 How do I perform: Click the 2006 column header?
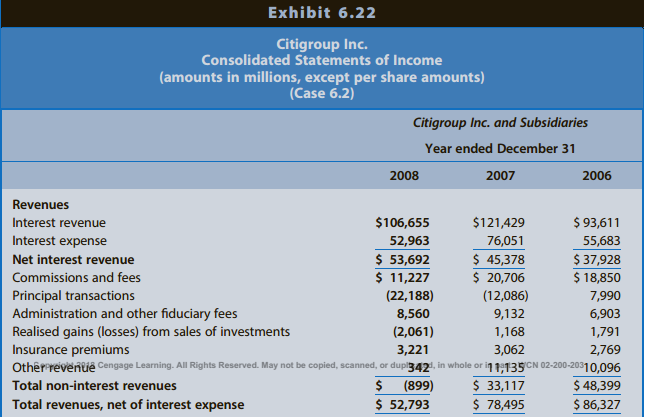click(x=596, y=175)
